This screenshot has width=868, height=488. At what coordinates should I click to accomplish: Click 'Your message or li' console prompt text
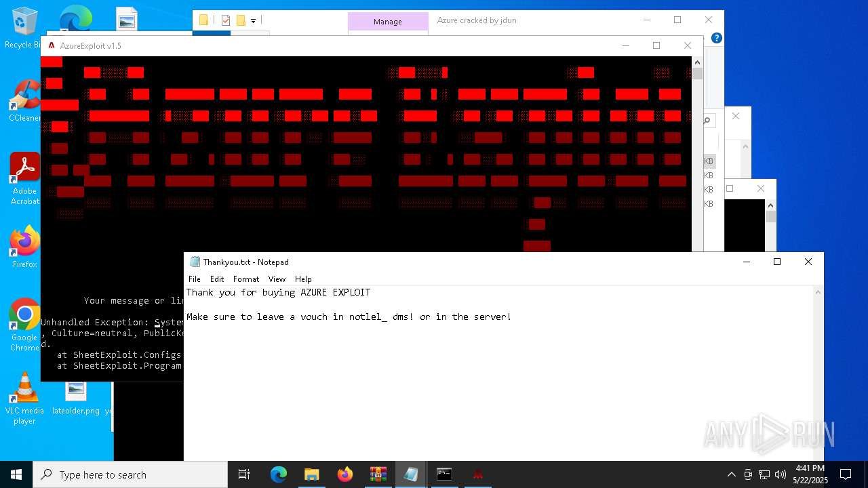pyautogui.click(x=134, y=300)
